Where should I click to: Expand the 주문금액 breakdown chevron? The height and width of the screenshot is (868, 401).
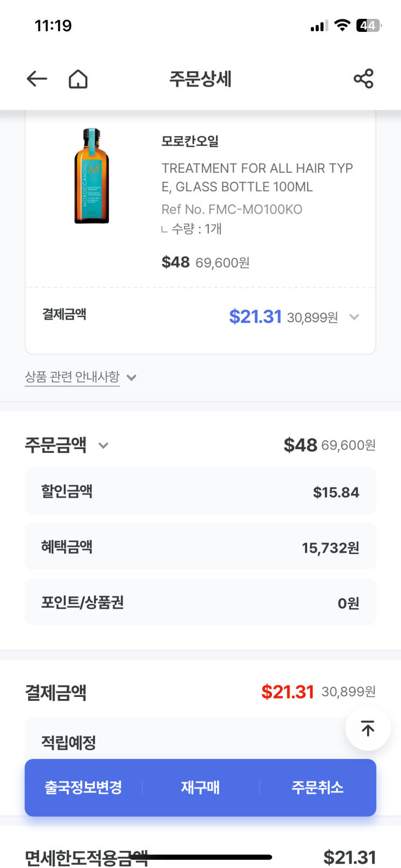(x=103, y=445)
